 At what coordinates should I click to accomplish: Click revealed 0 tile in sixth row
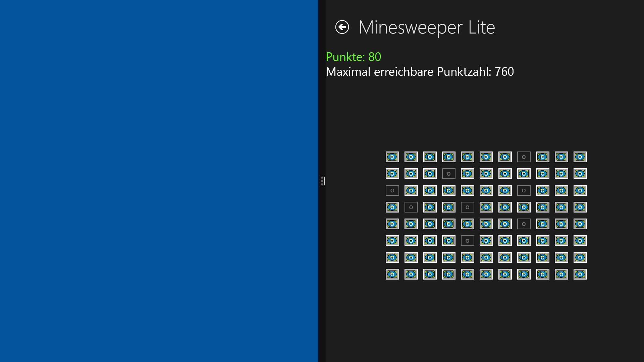(467, 241)
